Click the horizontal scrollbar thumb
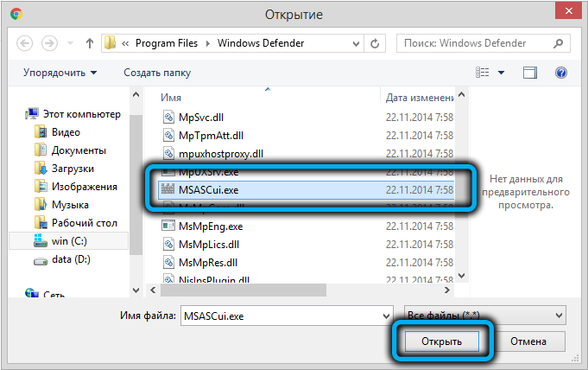Image resolution: width=588 pixels, height=370 pixels. [243, 290]
